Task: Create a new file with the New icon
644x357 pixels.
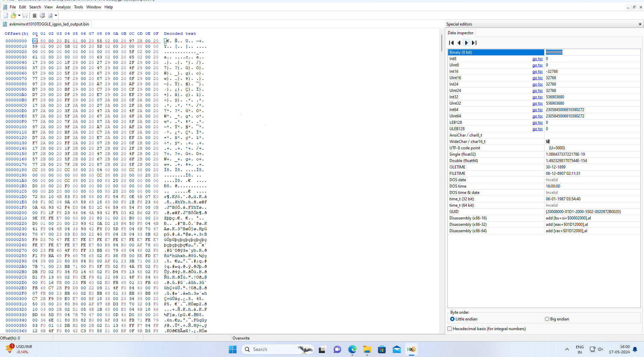Action: [x=6, y=15]
